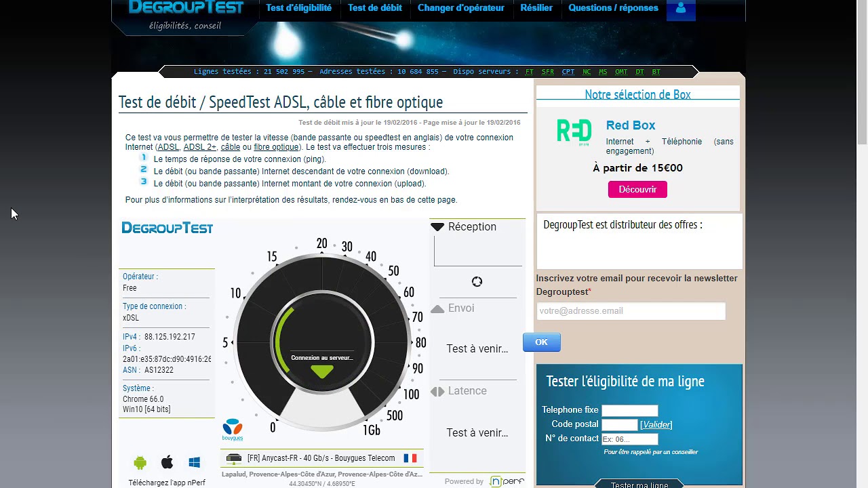Open the user account icon in the navigation bar

point(681,9)
